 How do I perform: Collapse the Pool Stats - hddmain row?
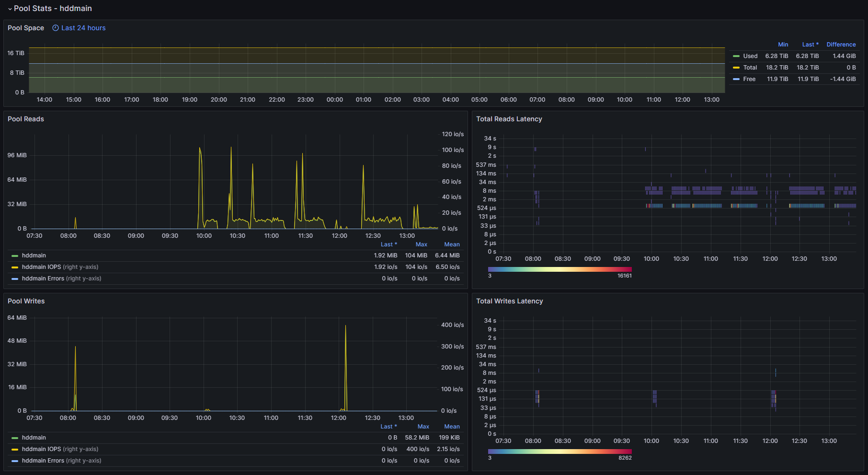click(x=10, y=9)
